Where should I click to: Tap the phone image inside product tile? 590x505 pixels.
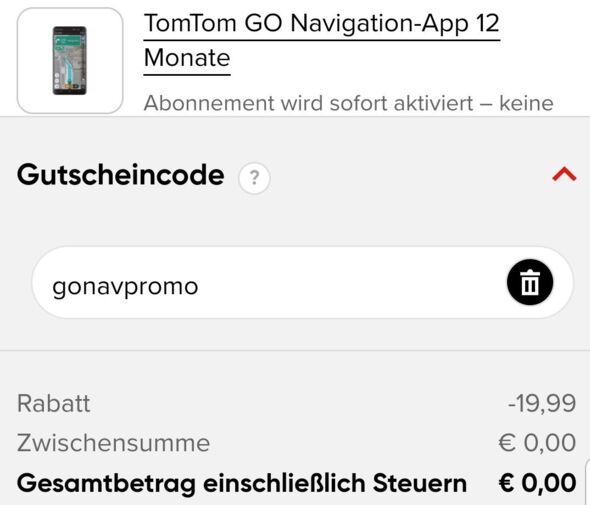click(x=70, y=61)
